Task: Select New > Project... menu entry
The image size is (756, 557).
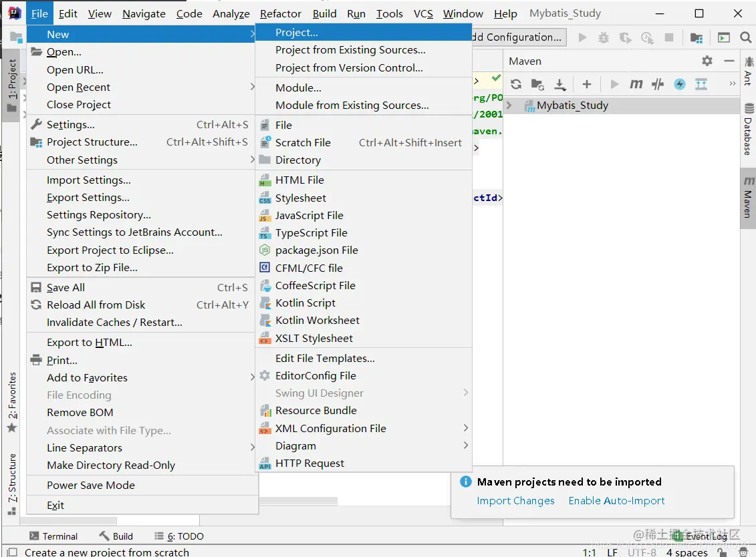Action: (364, 32)
